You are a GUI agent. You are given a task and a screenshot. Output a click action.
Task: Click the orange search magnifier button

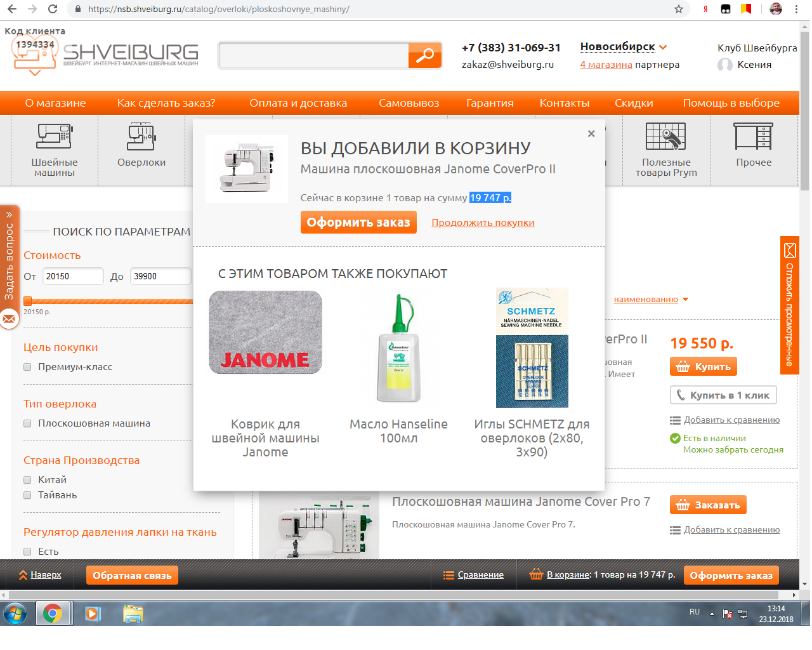coord(425,56)
